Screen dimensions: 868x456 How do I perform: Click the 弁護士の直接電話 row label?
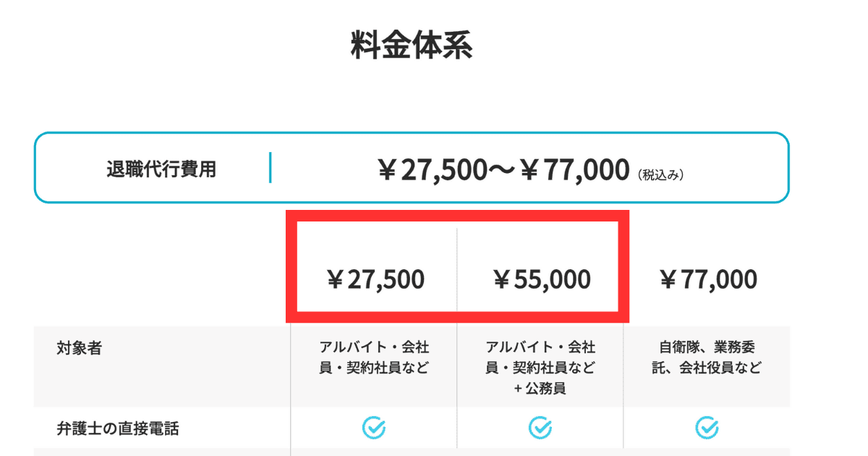(117, 428)
